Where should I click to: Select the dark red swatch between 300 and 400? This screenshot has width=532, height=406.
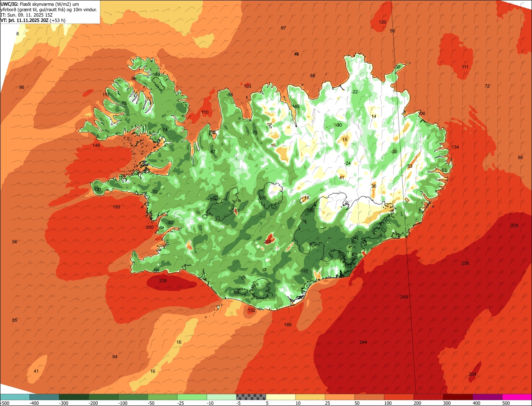tap(458, 397)
